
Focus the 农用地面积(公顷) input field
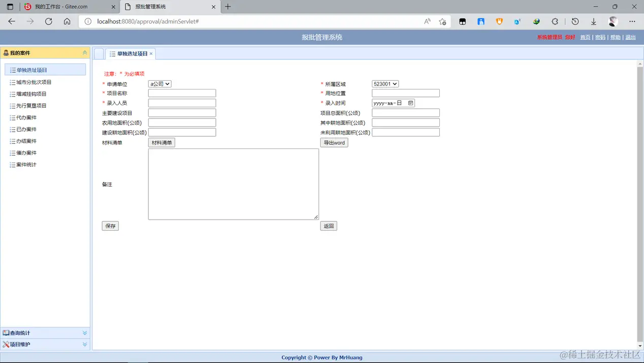click(x=182, y=123)
